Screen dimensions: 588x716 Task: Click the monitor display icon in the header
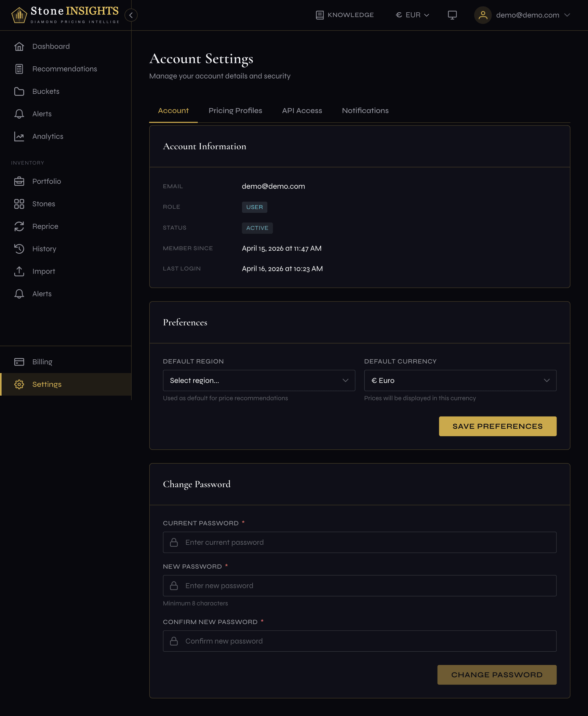tap(452, 15)
